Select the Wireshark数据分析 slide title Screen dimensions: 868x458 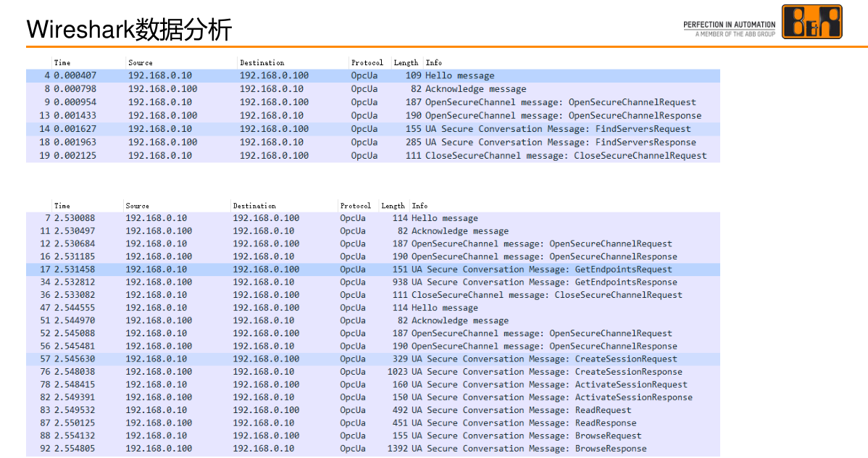[129, 30]
